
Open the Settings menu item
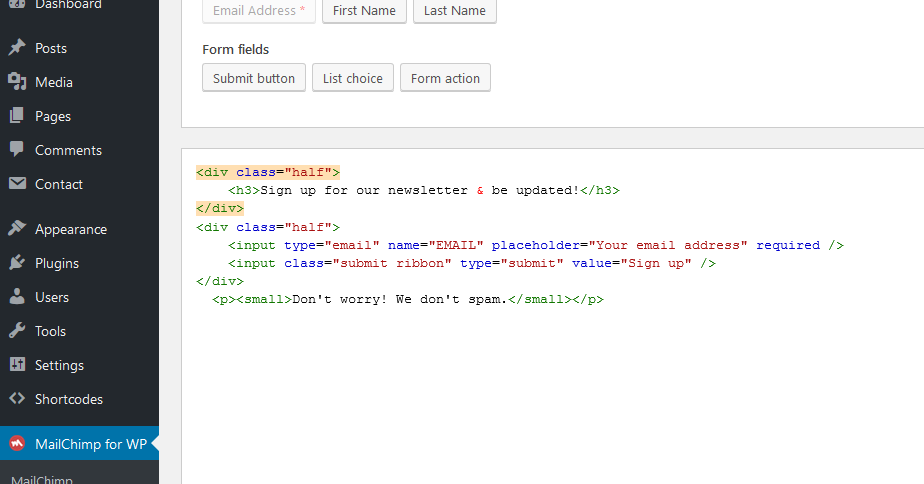(x=59, y=365)
